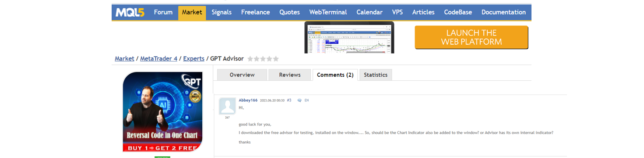Click the MQL5 logo
Viewport: 644px width, 158px height.
point(130,12)
